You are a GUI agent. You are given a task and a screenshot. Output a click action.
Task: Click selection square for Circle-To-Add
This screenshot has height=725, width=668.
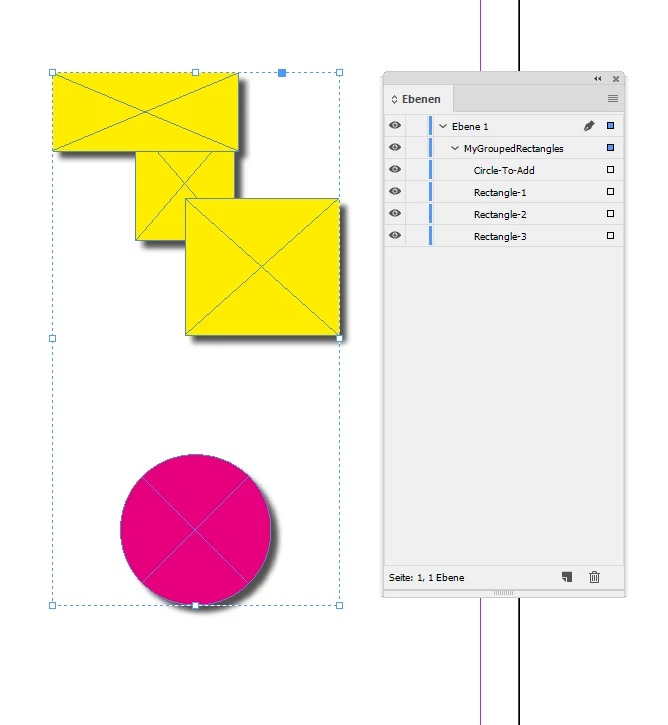tap(610, 170)
